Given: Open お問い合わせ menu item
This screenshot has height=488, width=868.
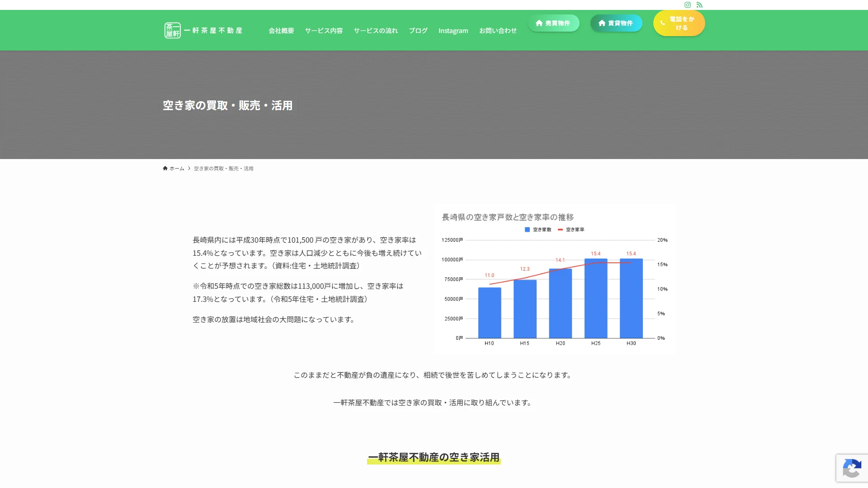Looking at the screenshot, I should (498, 30).
